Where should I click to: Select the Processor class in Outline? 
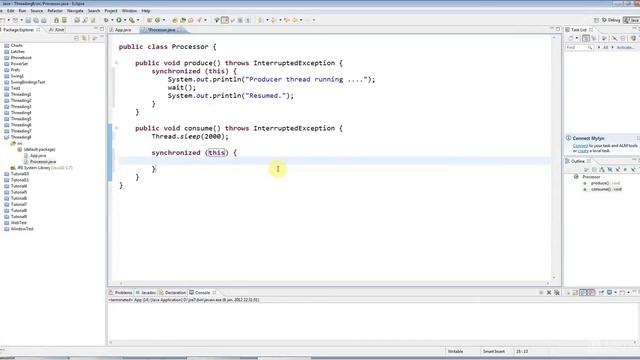[588, 177]
